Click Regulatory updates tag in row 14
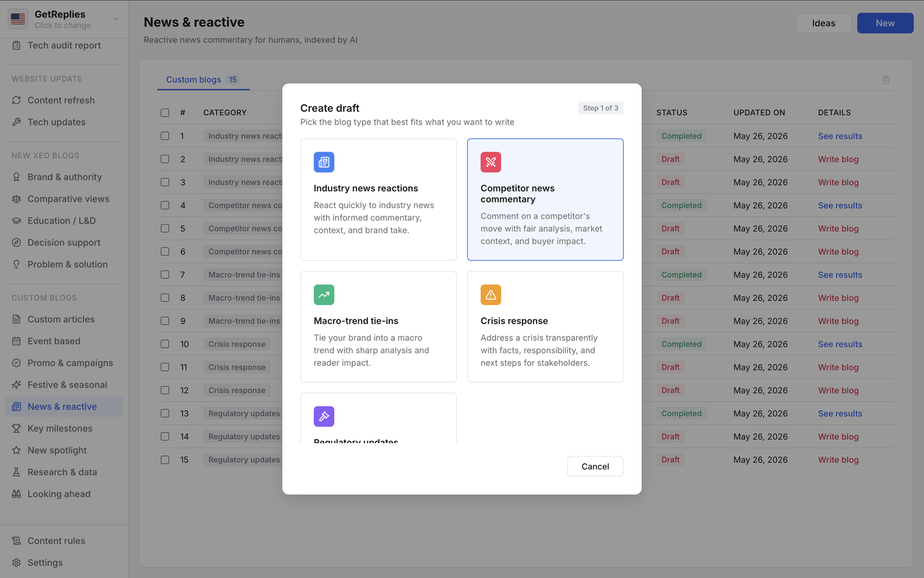924x578 pixels. [x=244, y=437]
